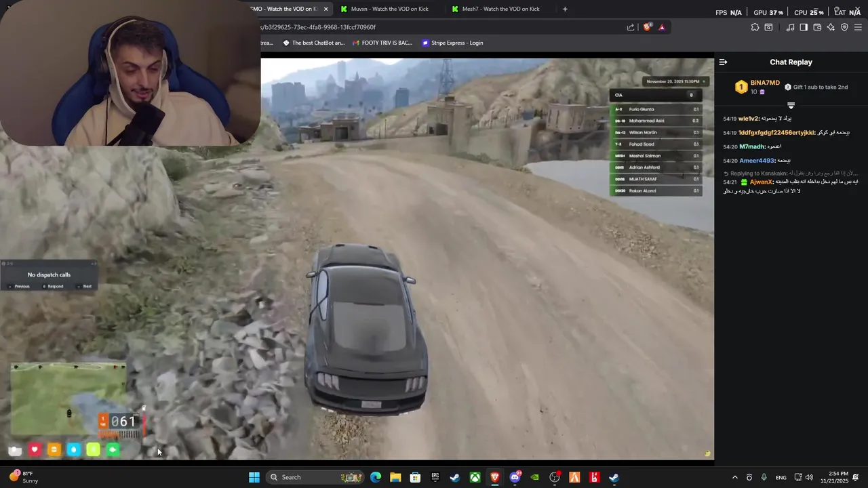The width and height of the screenshot is (868, 488).
Task: Open 'The best ChatBot an...' bookmark
Action: tap(313, 43)
